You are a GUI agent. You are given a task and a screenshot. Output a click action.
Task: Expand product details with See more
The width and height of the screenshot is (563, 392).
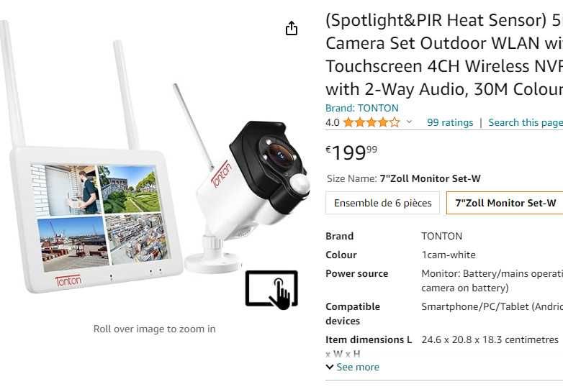[352, 367]
